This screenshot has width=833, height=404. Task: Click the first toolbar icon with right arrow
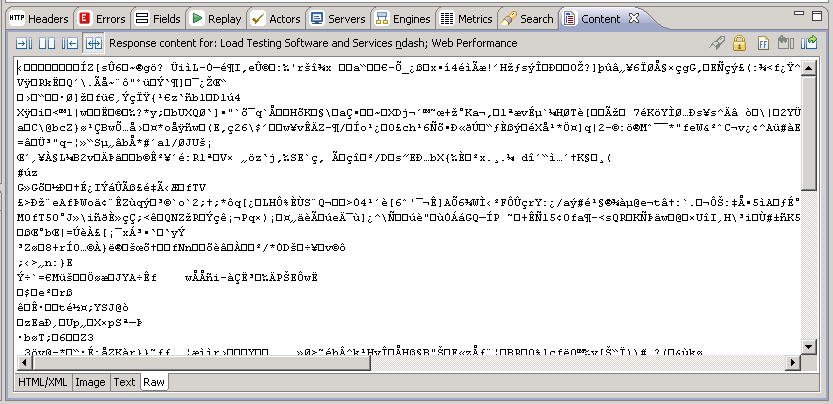(23, 43)
